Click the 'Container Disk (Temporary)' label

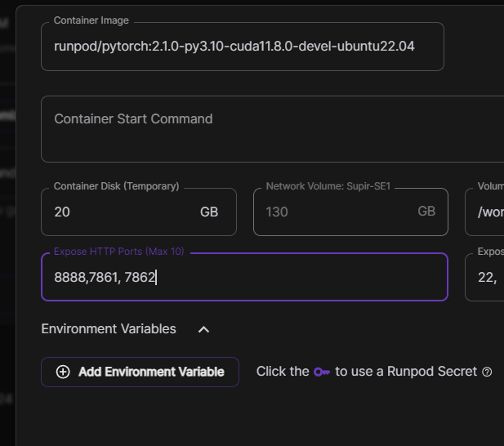point(116,186)
